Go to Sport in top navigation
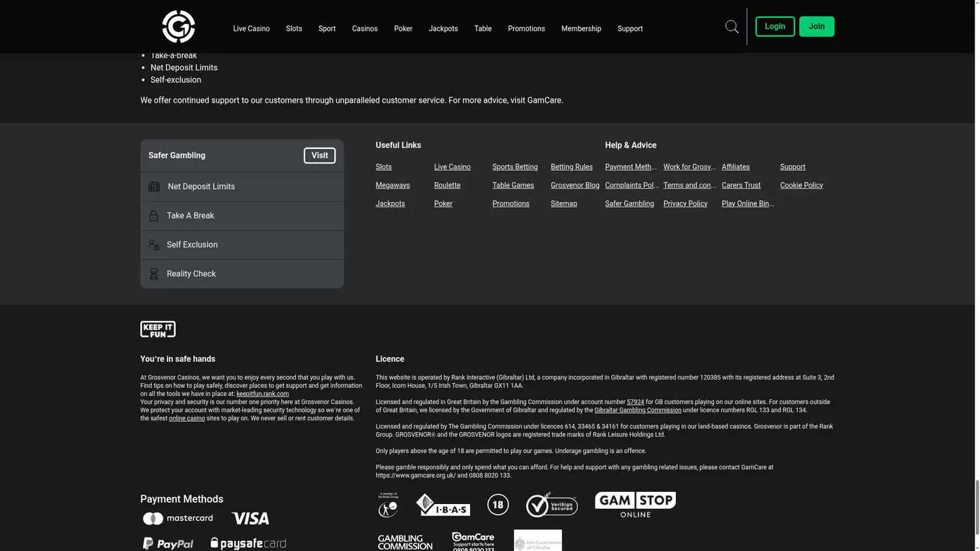Screen dimensions: 980x551 pos(327,29)
